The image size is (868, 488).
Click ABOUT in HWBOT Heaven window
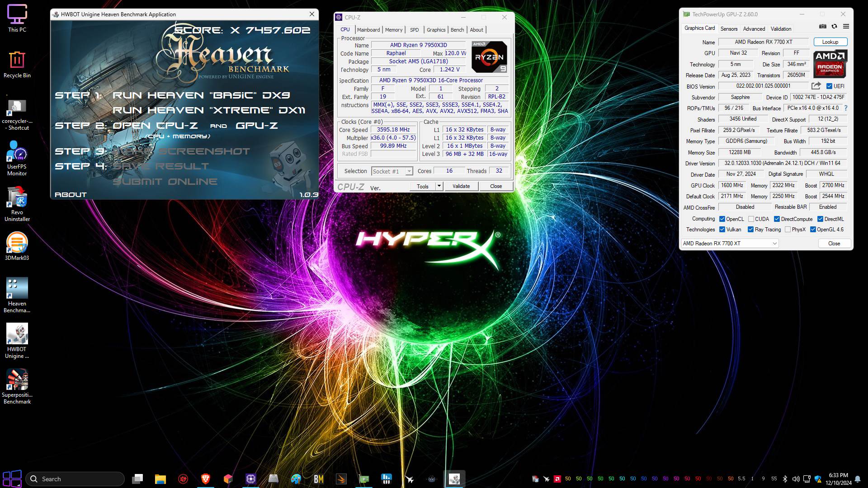pos(71,195)
